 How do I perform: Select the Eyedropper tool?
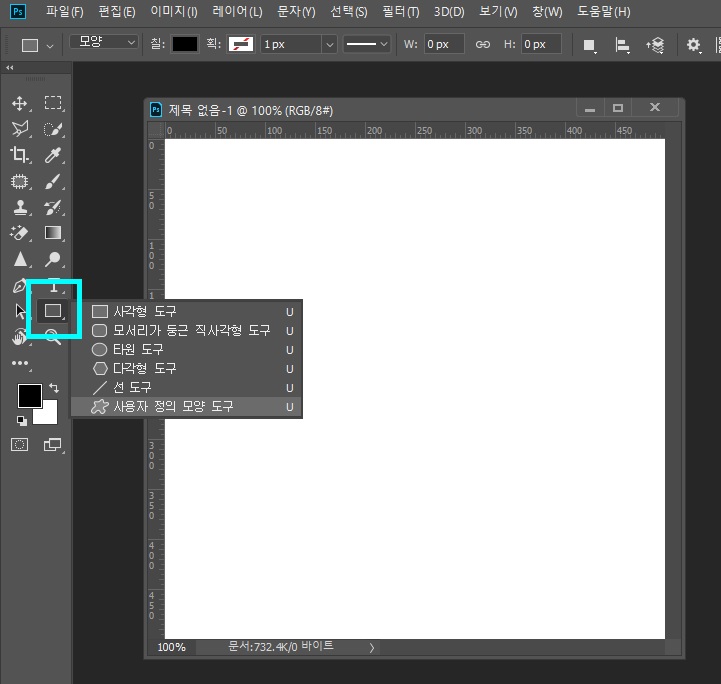coord(53,155)
